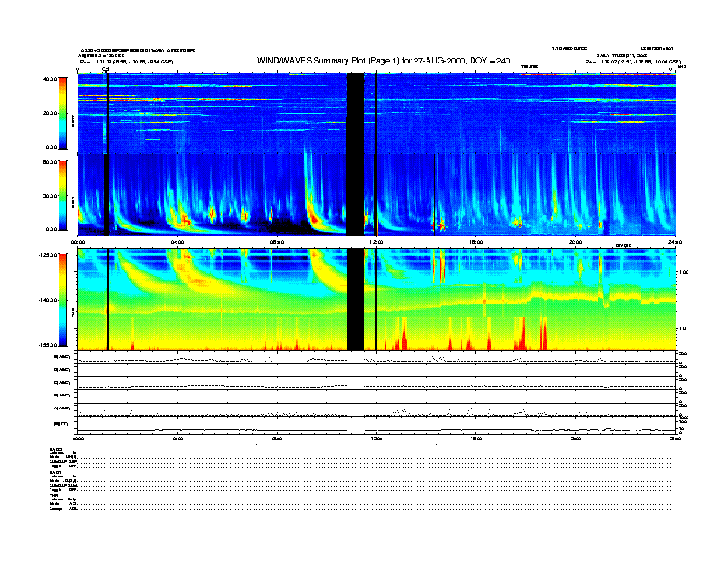Click the RAD2 panel color scale bar
Image resolution: width=728 pixels, height=563 pixels.
tap(63, 113)
